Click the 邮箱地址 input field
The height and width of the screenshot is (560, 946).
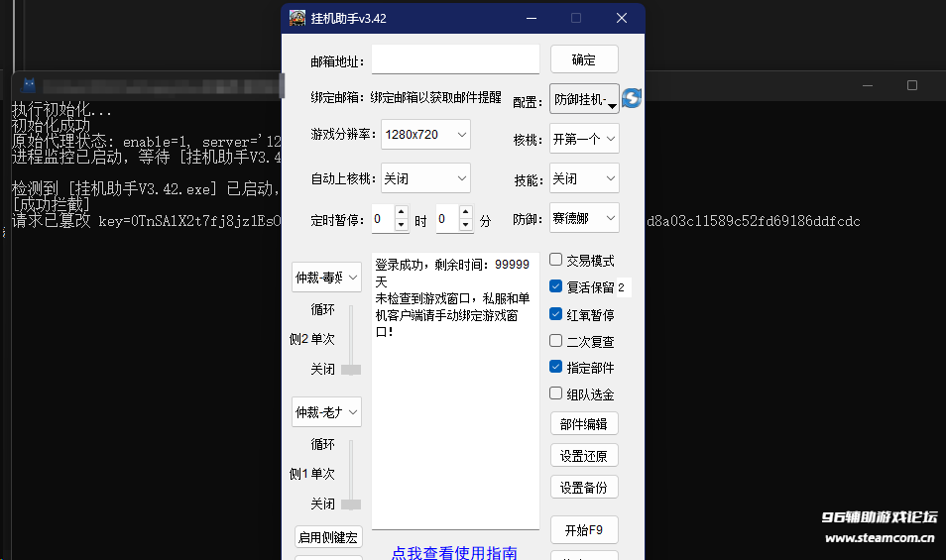pos(455,59)
